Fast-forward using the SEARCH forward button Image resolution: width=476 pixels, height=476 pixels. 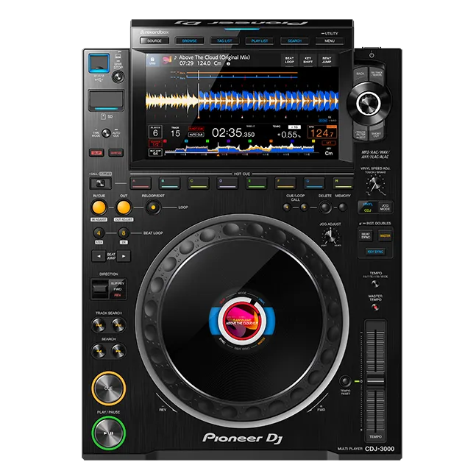[x=118, y=351]
